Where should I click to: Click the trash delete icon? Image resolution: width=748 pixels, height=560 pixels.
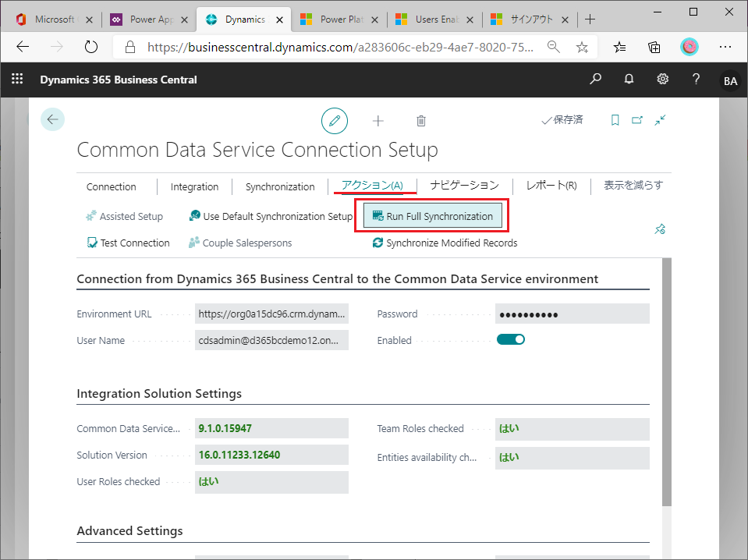tap(420, 121)
